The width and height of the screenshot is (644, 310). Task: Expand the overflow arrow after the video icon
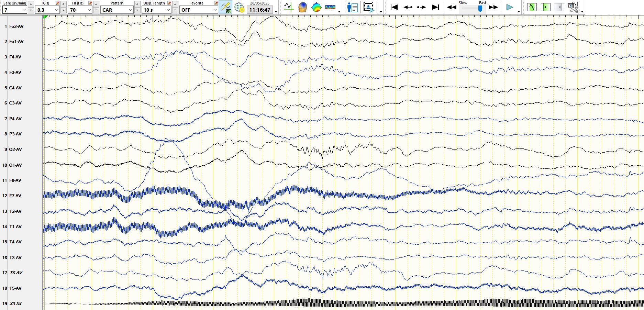click(381, 12)
